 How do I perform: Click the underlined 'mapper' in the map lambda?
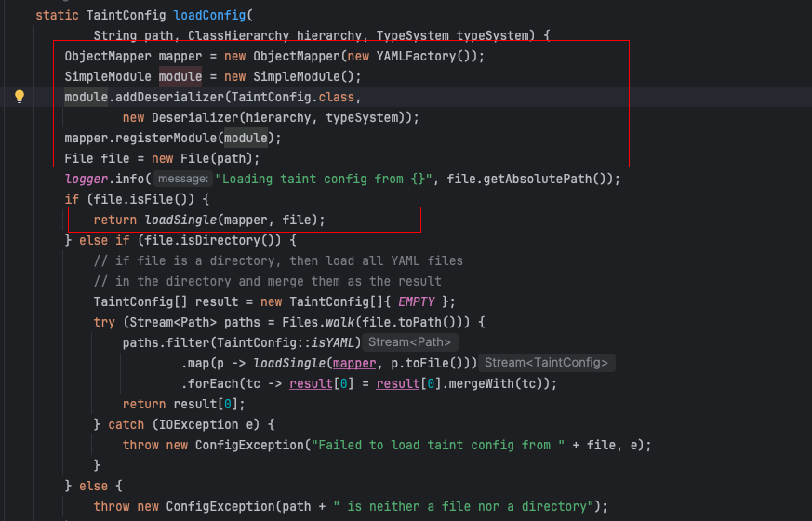pyautogui.click(x=354, y=363)
